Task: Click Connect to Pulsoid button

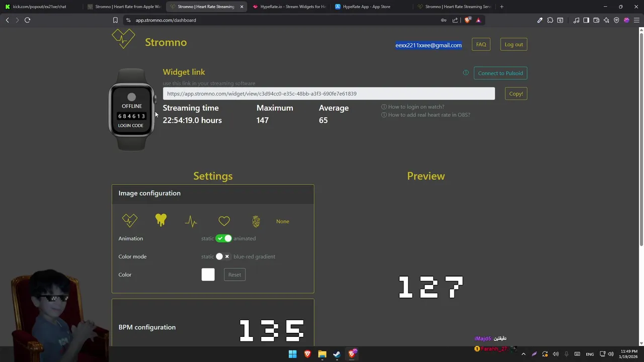Action: point(500,73)
